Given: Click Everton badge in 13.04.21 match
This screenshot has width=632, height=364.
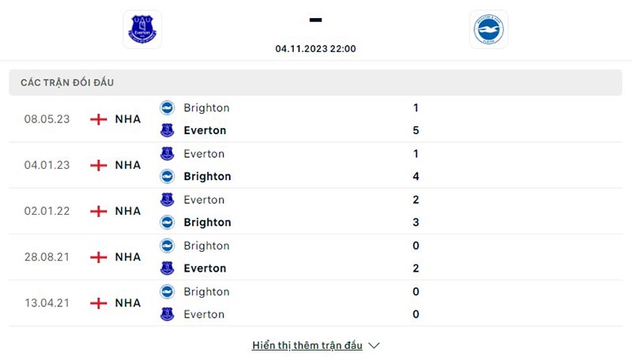Looking at the screenshot, I should 167,314.
